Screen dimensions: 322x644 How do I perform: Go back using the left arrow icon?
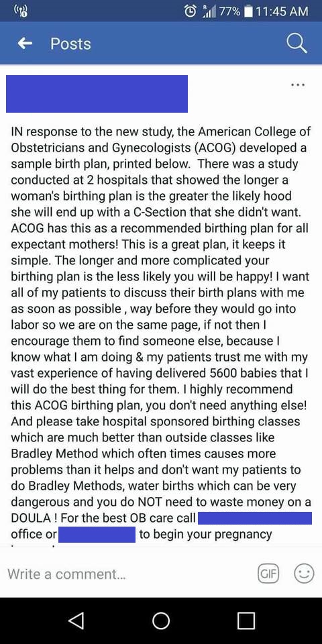pos(26,43)
